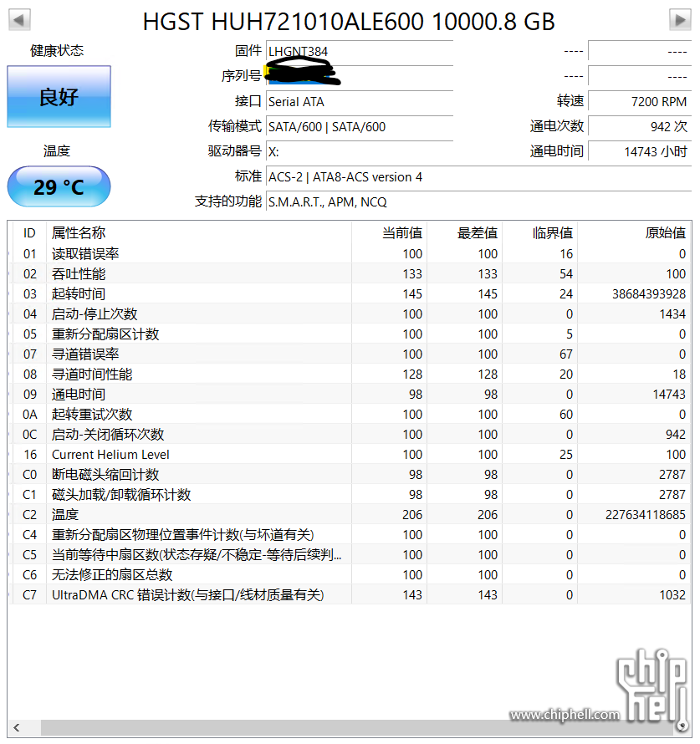
Task: Click raw value 1434 in row 04
Action: coord(672,314)
